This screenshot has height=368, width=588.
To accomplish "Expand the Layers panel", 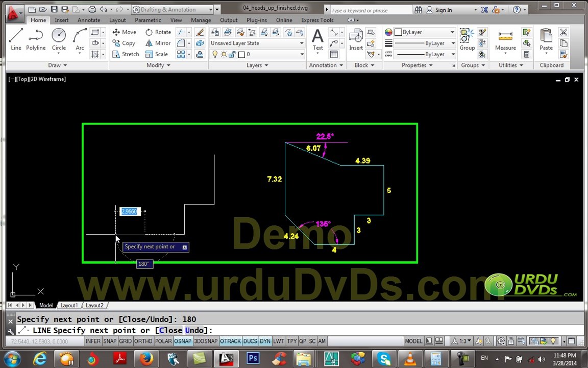I will pyautogui.click(x=257, y=65).
